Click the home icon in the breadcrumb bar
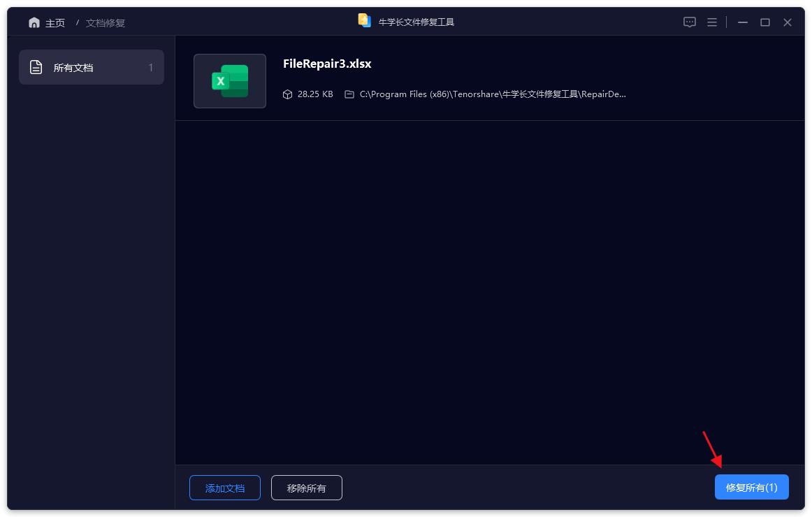This screenshot has height=517, width=812. [34, 22]
